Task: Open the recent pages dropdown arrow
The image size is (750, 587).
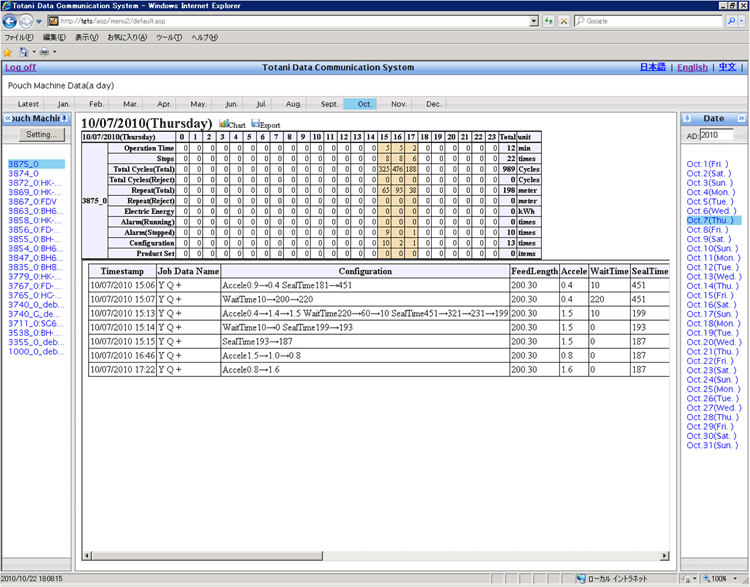Action: [39, 22]
